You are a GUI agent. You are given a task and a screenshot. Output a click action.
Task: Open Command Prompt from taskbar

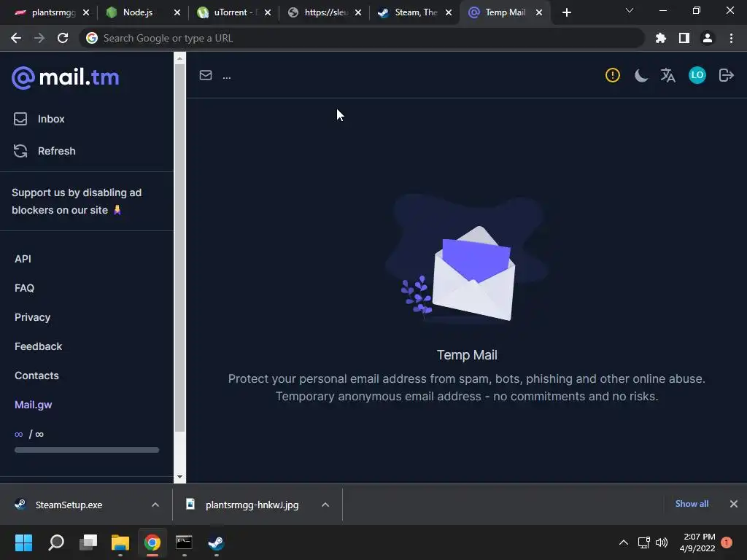coord(184,542)
